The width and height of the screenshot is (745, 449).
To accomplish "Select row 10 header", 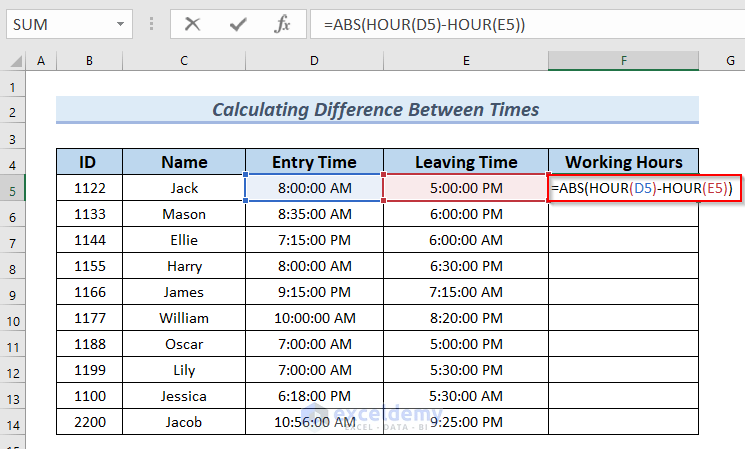I will pos(14,318).
